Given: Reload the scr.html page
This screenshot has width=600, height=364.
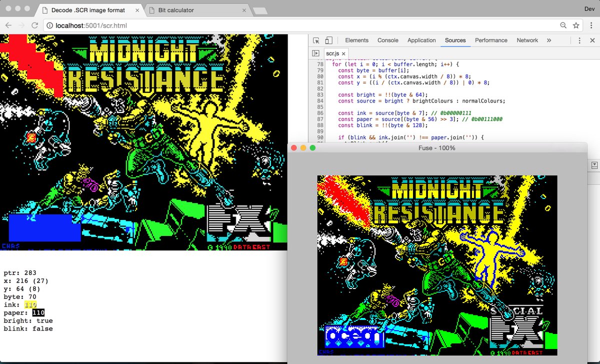Looking at the screenshot, I should [x=34, y=25].
